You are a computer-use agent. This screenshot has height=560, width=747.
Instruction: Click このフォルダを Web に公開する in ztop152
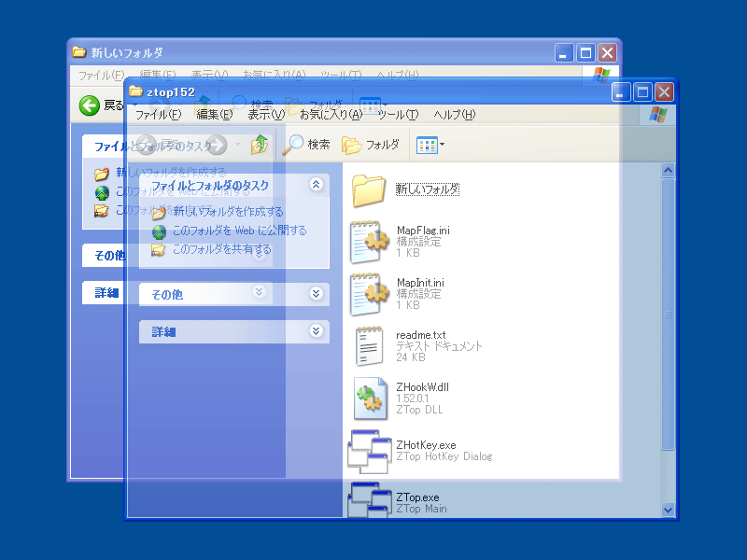tap(240, 231)
